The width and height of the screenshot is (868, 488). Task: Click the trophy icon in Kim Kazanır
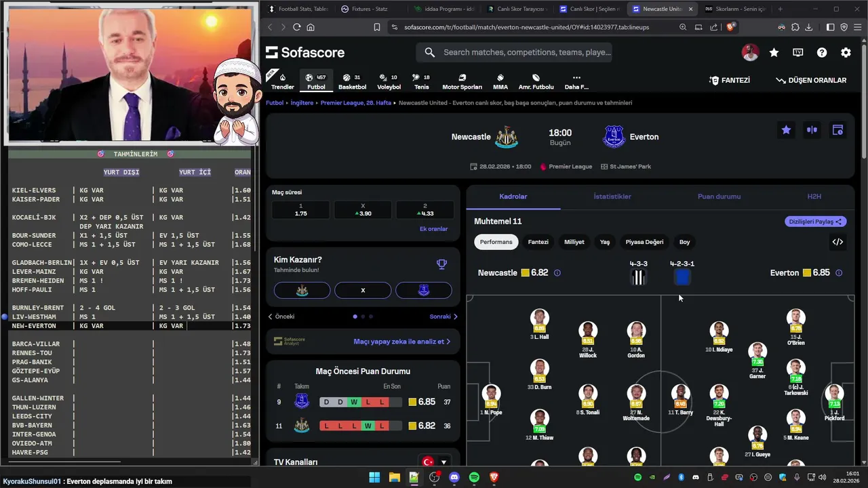[x=441, y=264]
